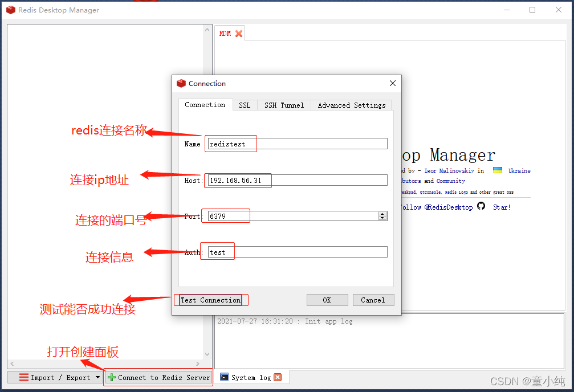Switch to the SSH Tunnel tab
Screen dimensions: 574x392
point(283,105)
